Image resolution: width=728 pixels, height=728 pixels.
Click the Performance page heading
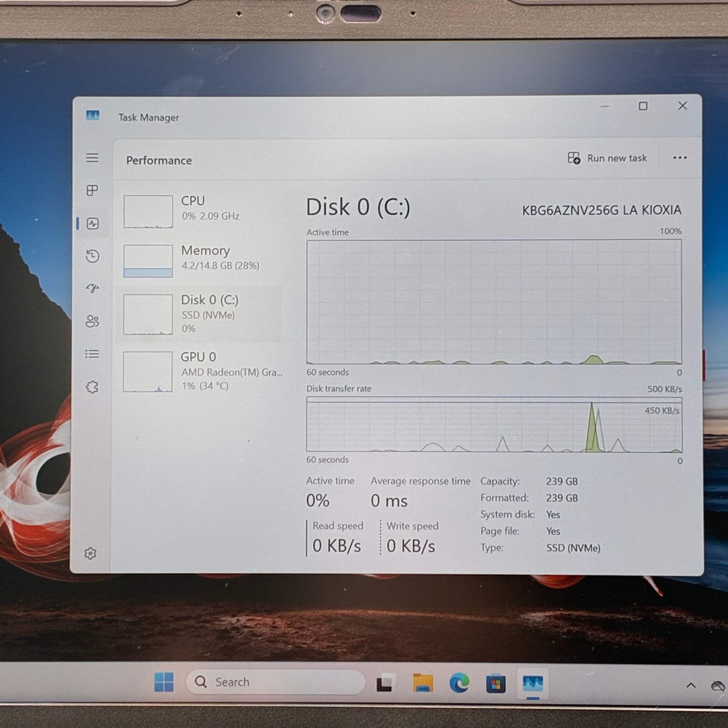159,161
